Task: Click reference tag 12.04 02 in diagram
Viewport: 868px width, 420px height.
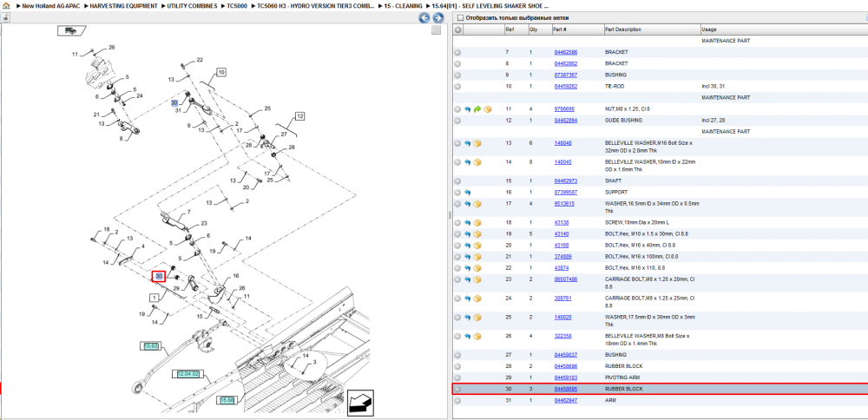Action: (x=187, y=375)
